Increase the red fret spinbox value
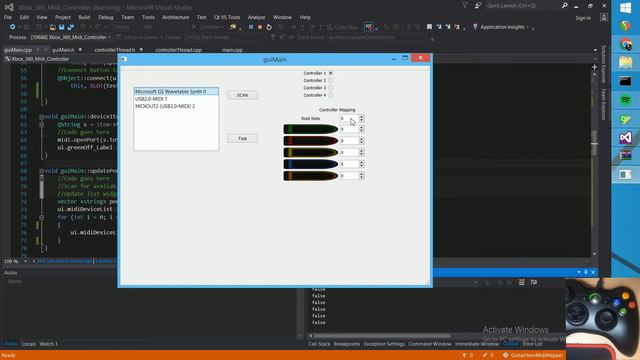This screenshot has height=360, width=640. pyautogui.click(x=361, y=139)
